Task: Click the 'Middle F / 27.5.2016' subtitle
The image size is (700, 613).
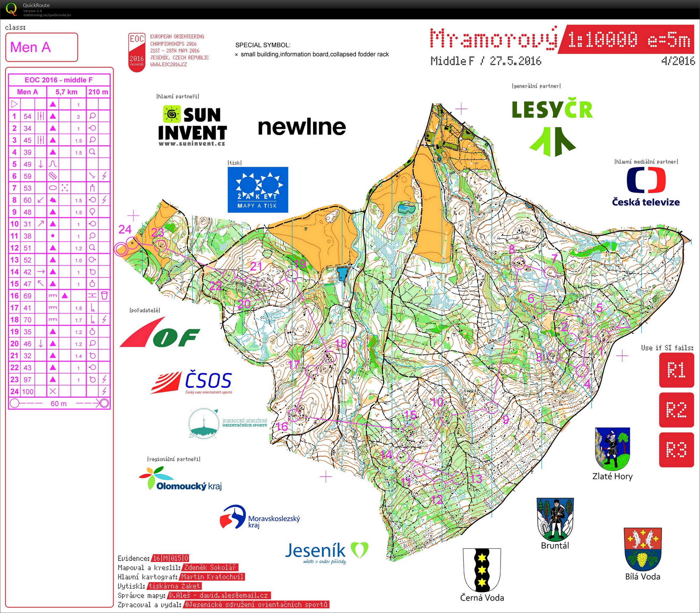Action: (486, 61)
